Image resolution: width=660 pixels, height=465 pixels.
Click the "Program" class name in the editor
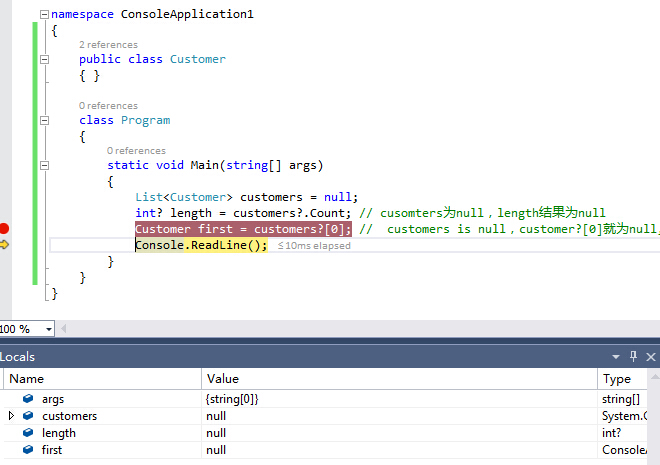point(146,120)
